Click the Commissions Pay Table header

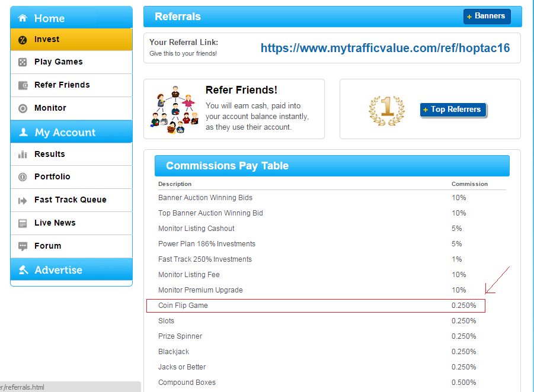(x=332, y=166)
